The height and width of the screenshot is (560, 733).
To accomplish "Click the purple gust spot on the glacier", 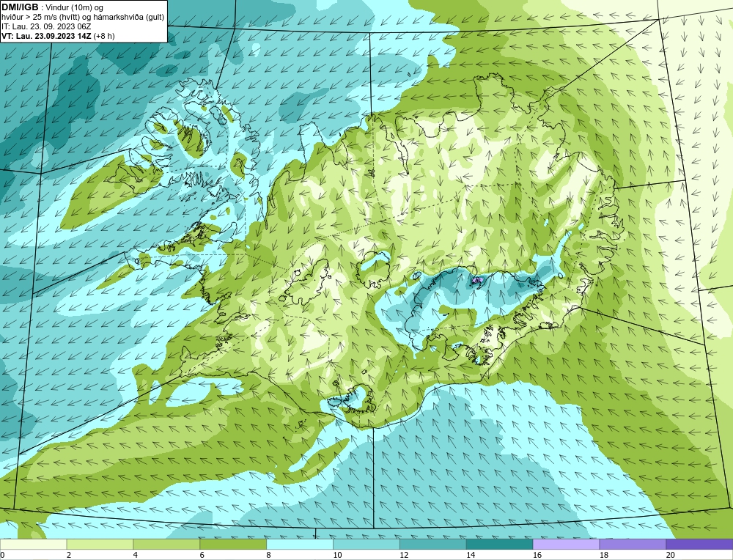I will coord(477,280).
